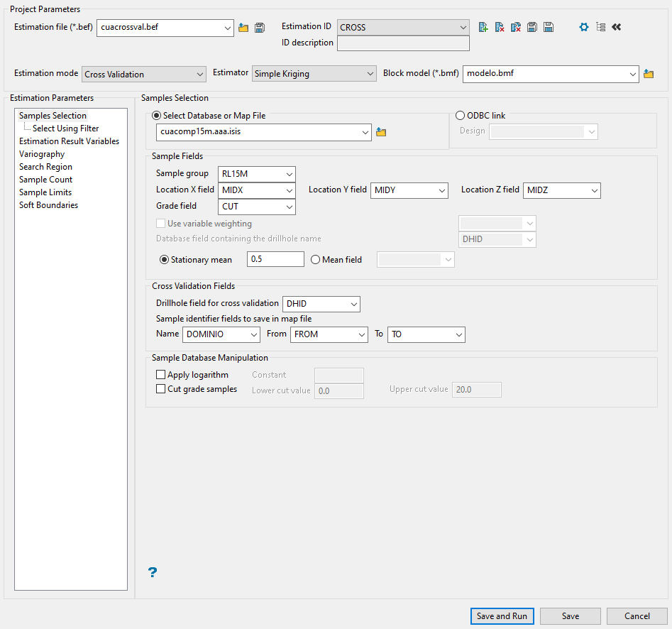Browse for the block model file

pos(649,74)
